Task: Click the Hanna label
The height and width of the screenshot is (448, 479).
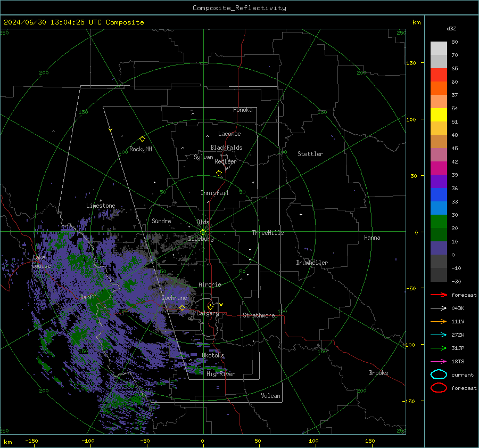Action: 372,238
